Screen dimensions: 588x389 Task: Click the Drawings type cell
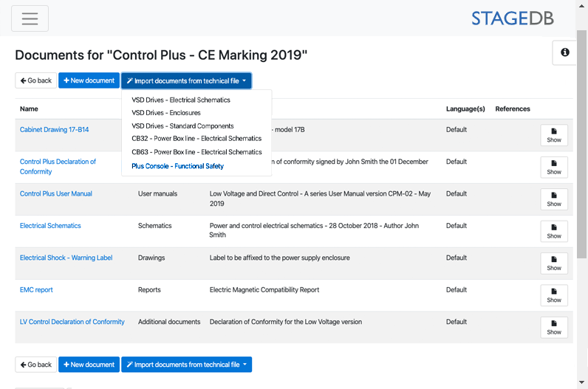pyautogui.click(x=151, y=258)
